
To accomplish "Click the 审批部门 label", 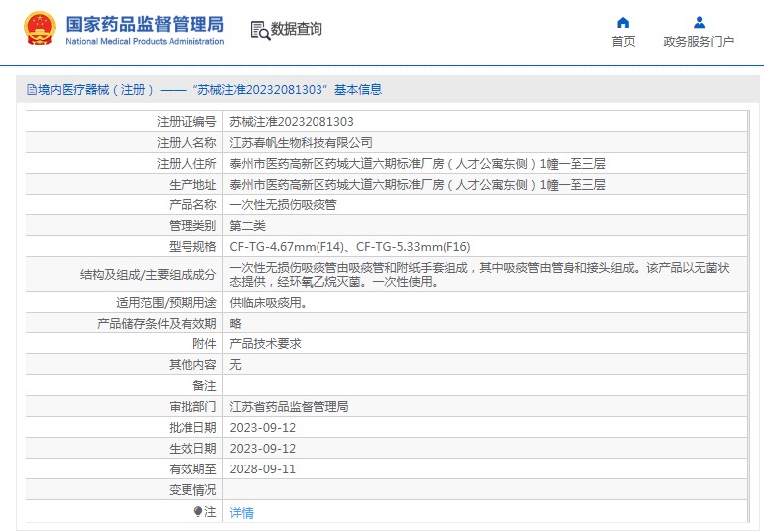I will tap(192, 407).
